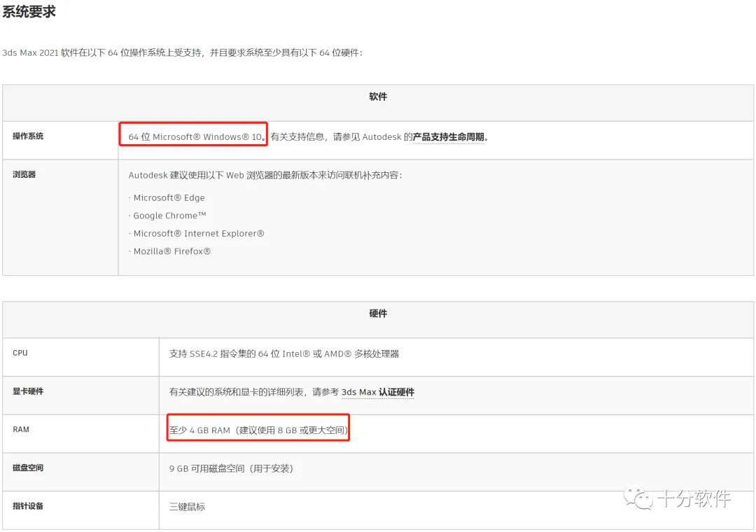Screen dimensions: 756x532
Task: Click the 操作系统 row label
Action: (28, 136)
